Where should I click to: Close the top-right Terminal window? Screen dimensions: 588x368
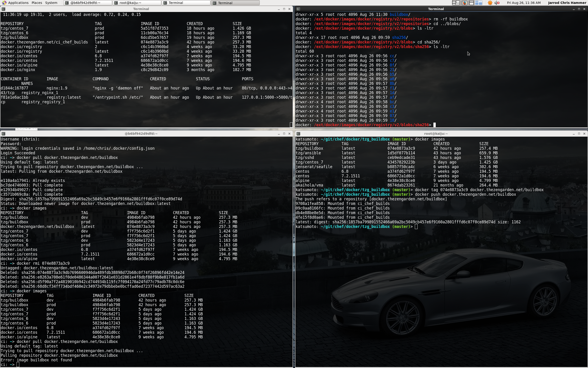584,9
